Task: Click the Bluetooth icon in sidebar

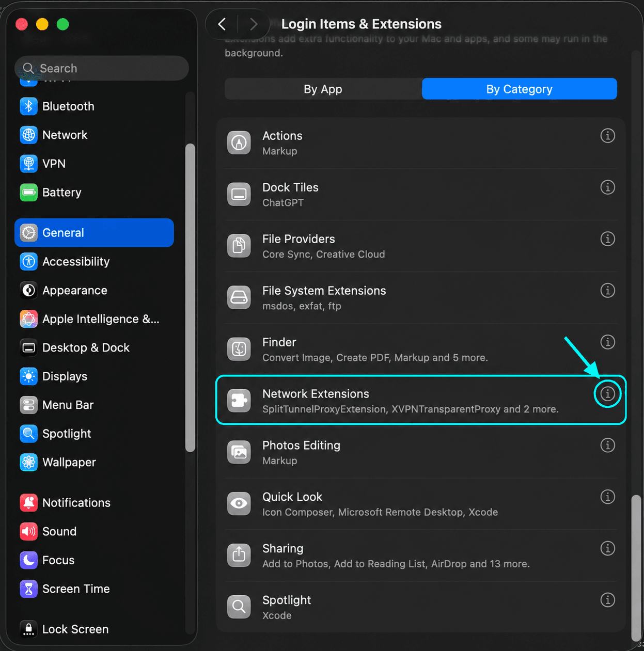Action: click(x=29, y=106)
